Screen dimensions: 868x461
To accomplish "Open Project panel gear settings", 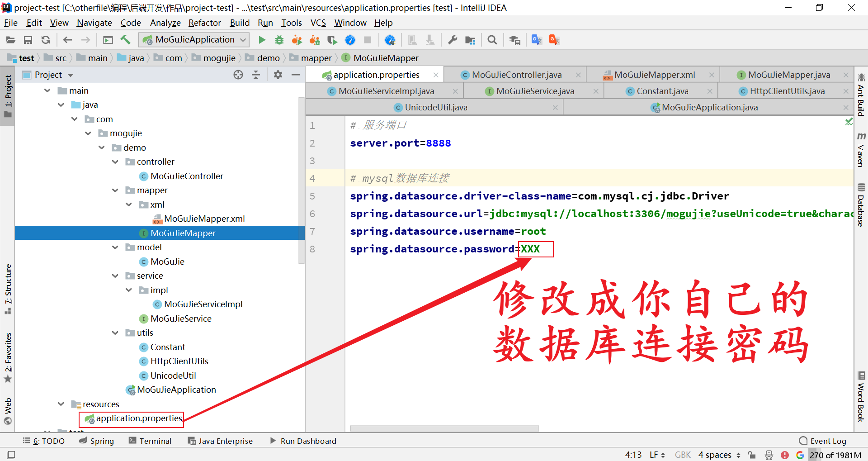I will pyautogui.click(x=278, y=75).
